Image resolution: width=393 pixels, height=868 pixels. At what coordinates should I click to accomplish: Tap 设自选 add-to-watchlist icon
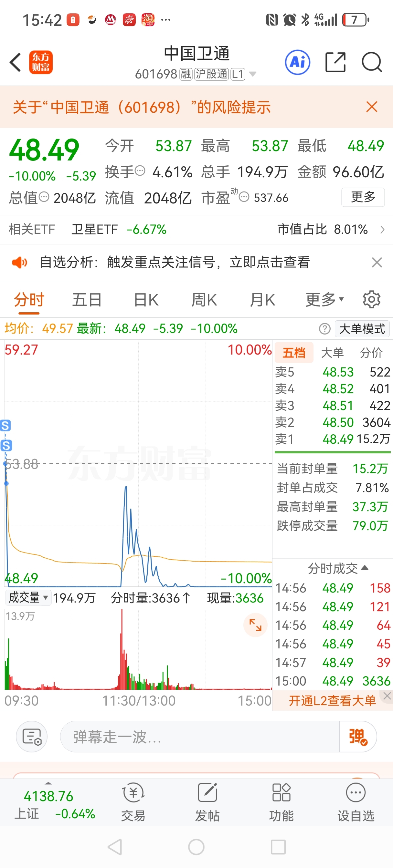(356, 802)
